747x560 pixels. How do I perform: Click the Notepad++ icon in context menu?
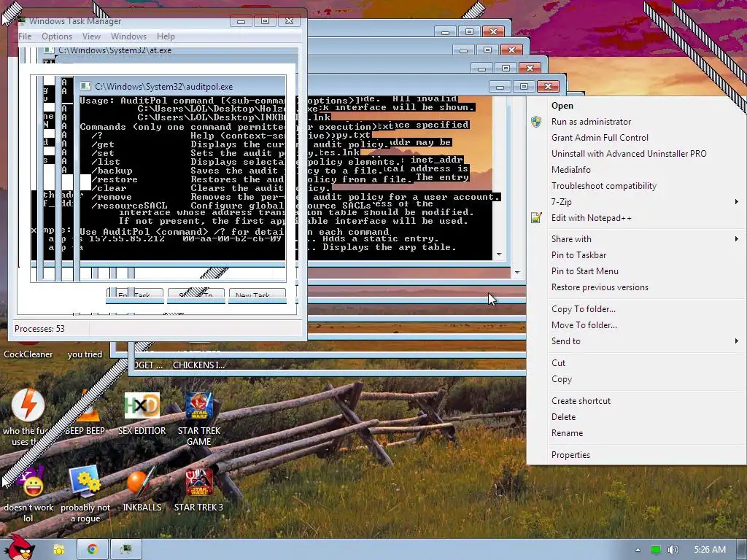coord(536,217)
